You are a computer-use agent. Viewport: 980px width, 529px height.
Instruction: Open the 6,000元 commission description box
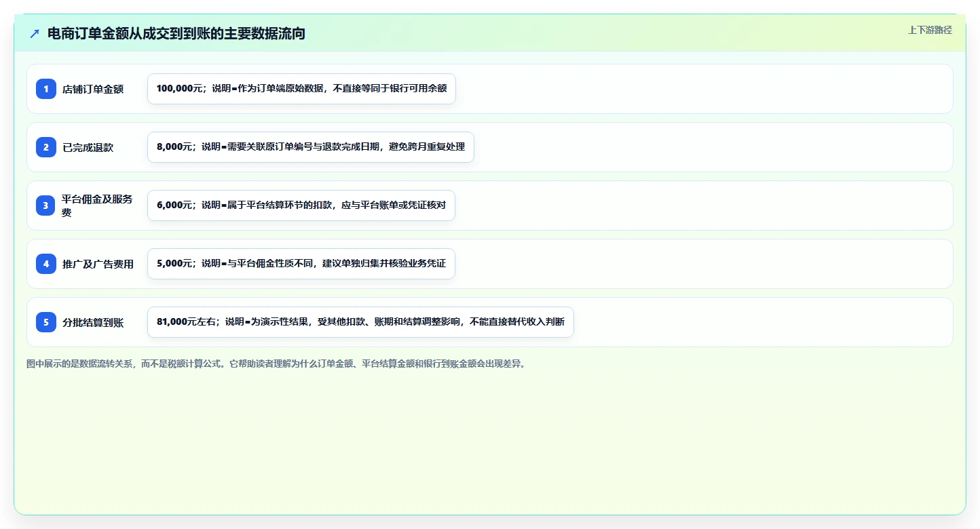[x=301, y=205]
